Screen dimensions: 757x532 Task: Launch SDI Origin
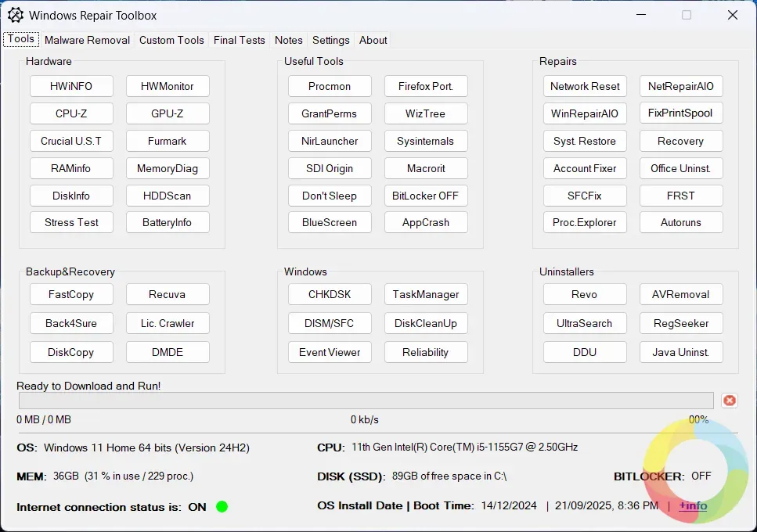pos(330,168)
